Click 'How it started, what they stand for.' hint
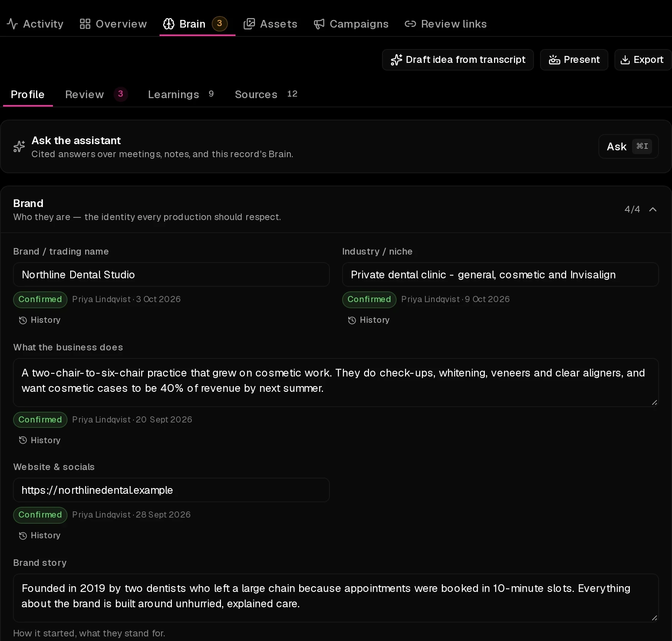The width and height of the screenshot is (672, 641). click(x=89, y=633)
